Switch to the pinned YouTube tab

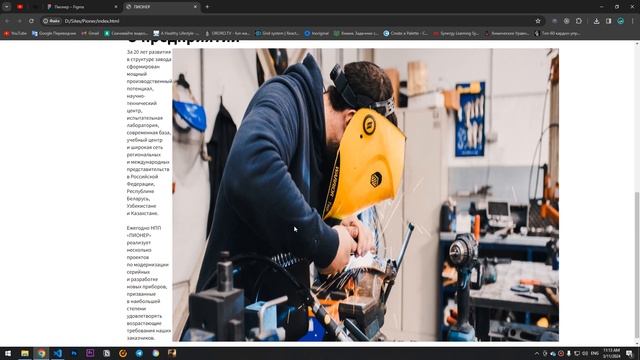[20, 7]
